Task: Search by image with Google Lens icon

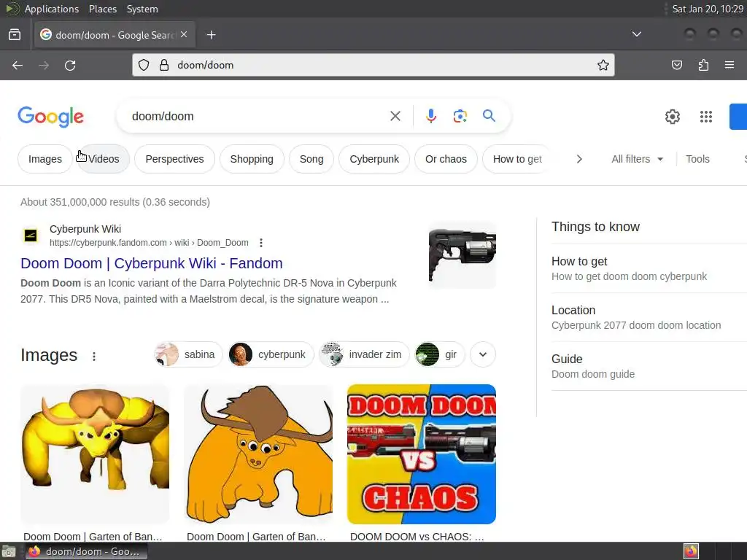Action: [x=460, y=116]
